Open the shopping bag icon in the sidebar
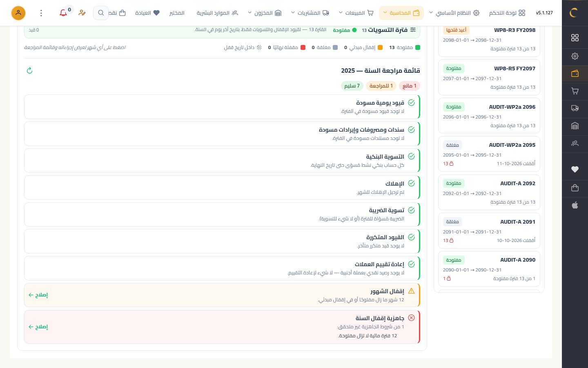588x368 pixels. click(575, 188)
